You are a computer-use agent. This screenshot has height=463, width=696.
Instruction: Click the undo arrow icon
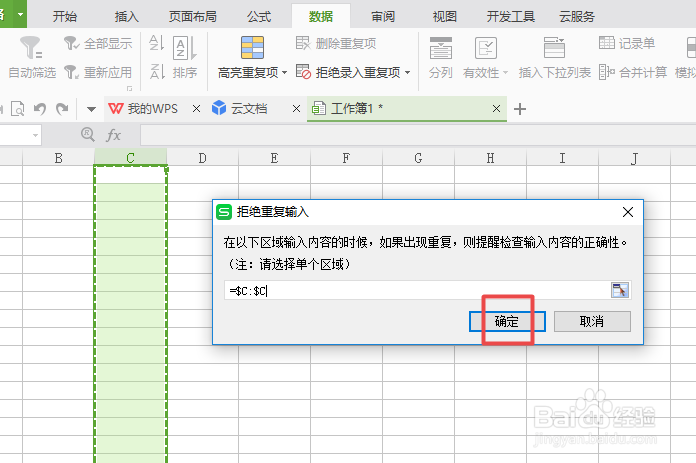(40, 108)
